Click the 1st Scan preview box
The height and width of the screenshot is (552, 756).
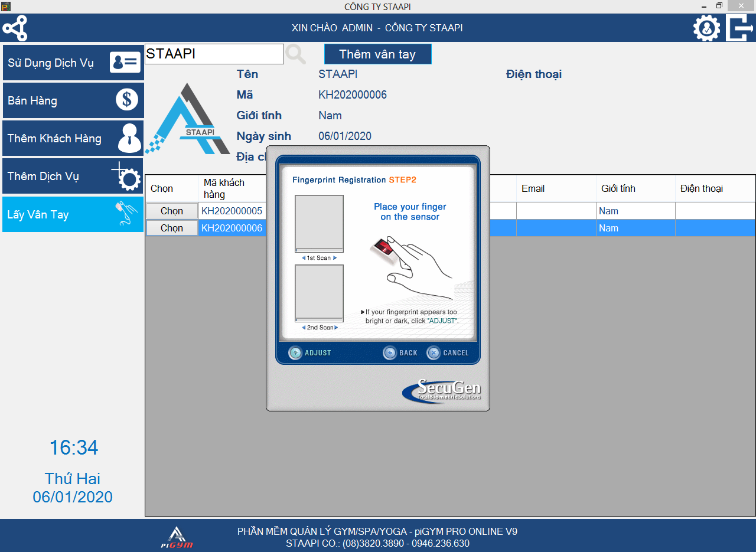click(319, 224)
